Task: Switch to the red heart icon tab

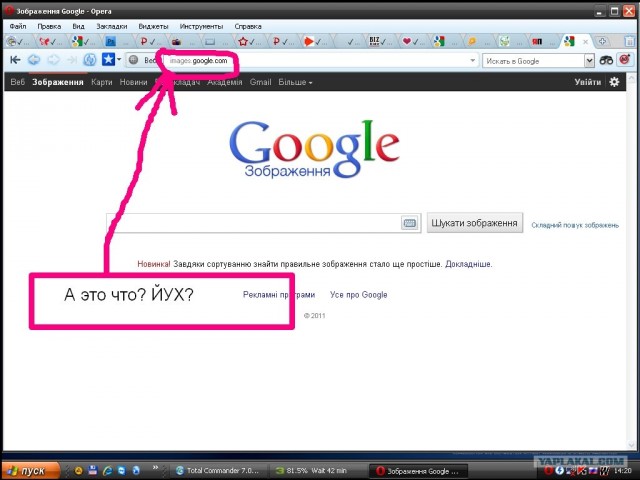Action: click(411, 41)
